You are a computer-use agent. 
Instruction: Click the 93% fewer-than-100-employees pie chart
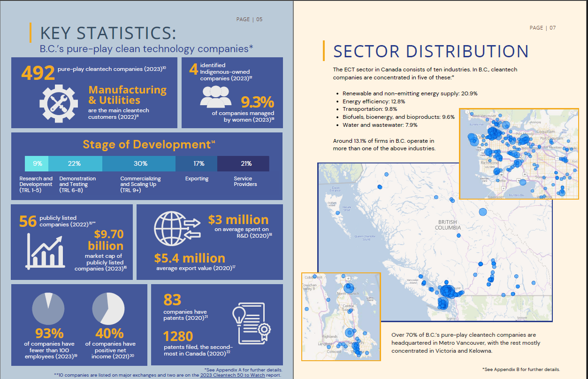point(48,309)
